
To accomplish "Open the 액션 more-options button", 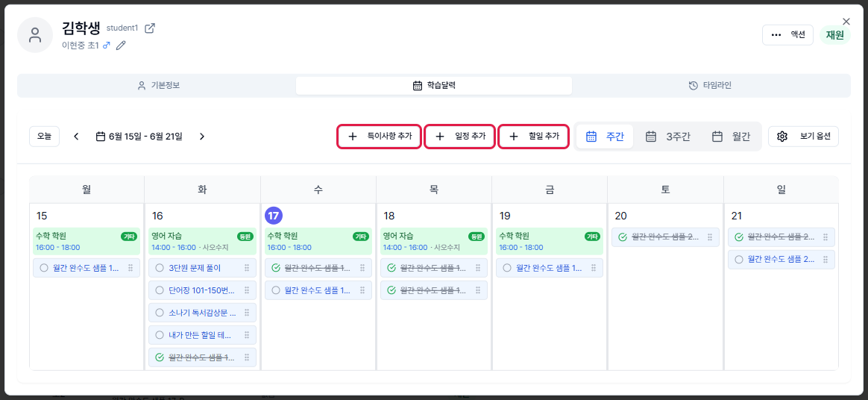I will (787, 34).
